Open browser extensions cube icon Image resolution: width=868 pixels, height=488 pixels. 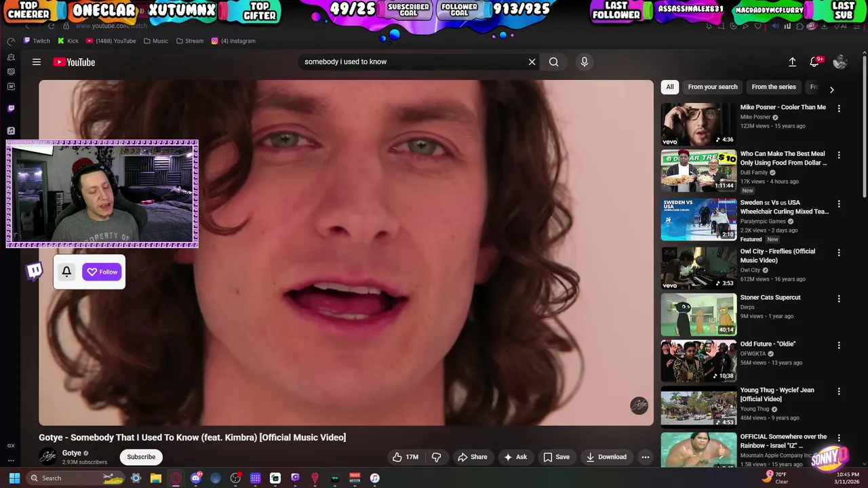800,26
